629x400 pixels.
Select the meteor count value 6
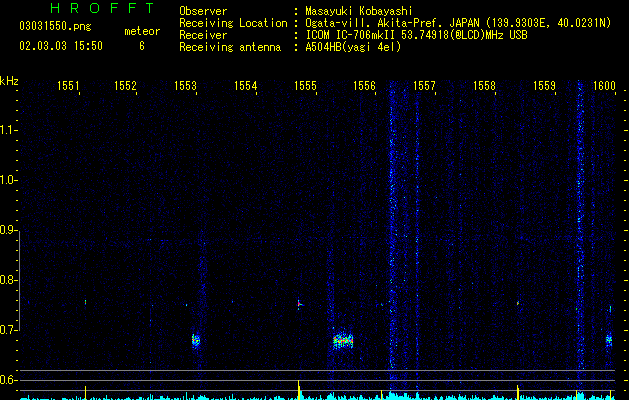point(142,46)
